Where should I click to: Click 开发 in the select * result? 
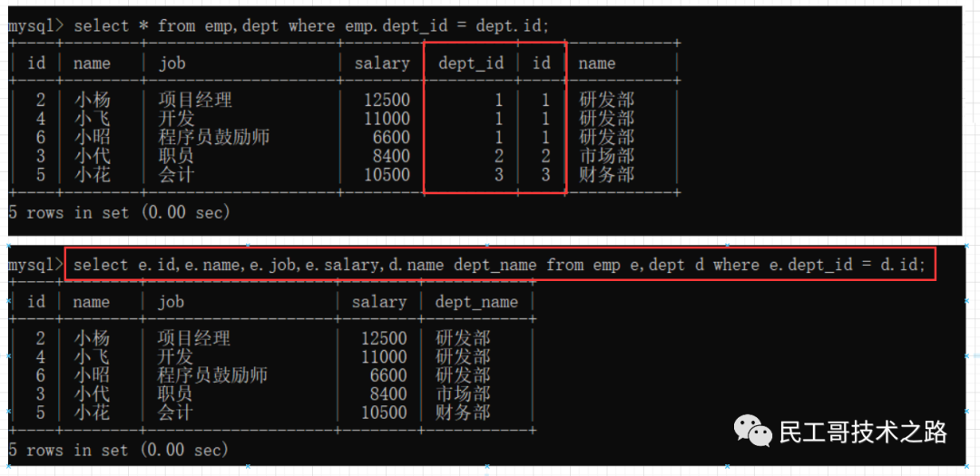(x=176, y=119)
